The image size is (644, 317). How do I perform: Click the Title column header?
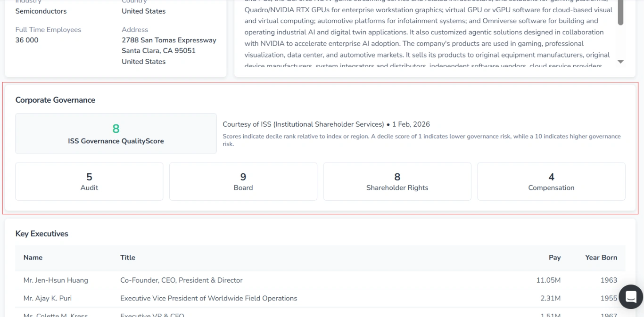coord(127,258)
